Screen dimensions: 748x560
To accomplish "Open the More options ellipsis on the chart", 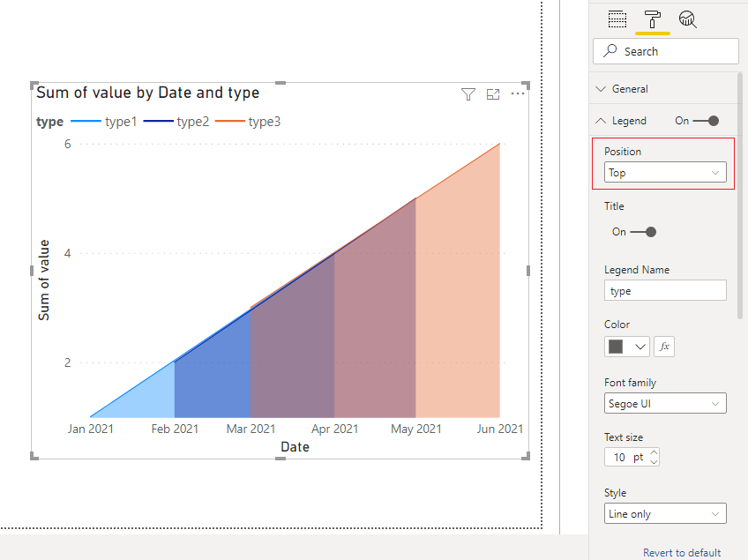I will point(518,93).
